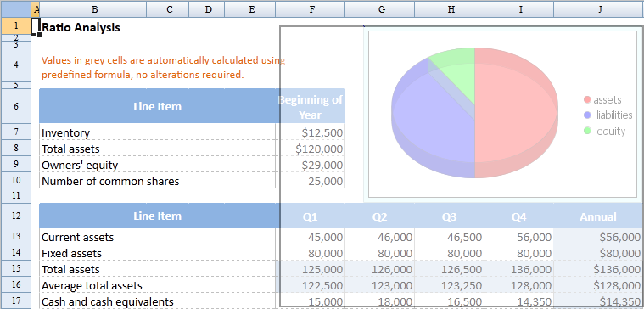Click row 11 header
The width and height of the screenshot is (644, 309).
(x=16, y=195)
